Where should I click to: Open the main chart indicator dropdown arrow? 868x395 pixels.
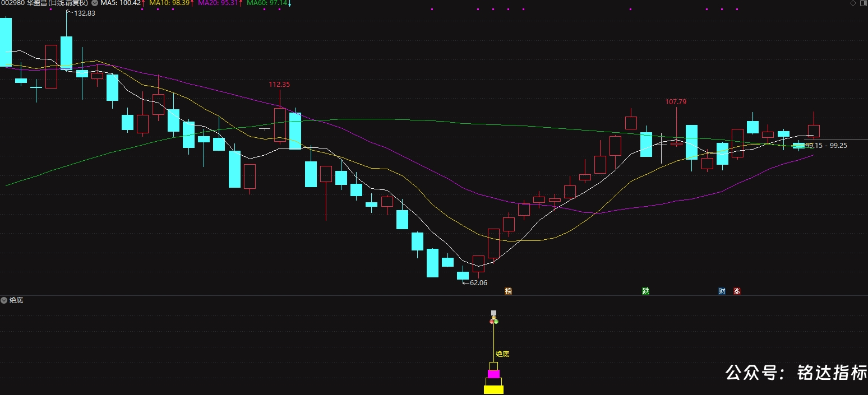(94, 3)
